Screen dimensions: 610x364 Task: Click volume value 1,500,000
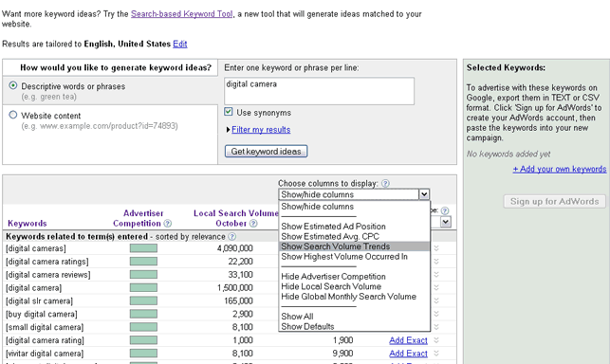(235, 288)
